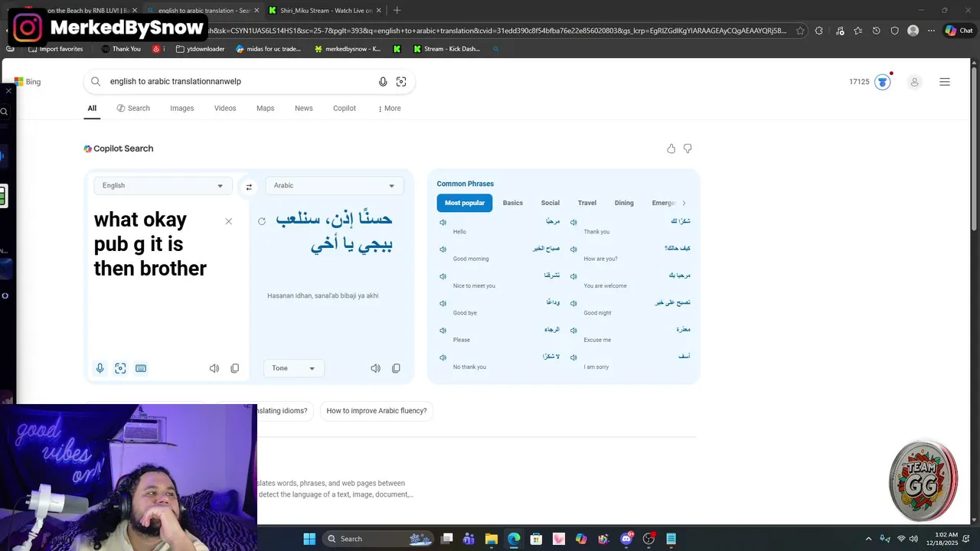Copy the English source text
The width and height of the screenshot is (980, 551).
235,368
